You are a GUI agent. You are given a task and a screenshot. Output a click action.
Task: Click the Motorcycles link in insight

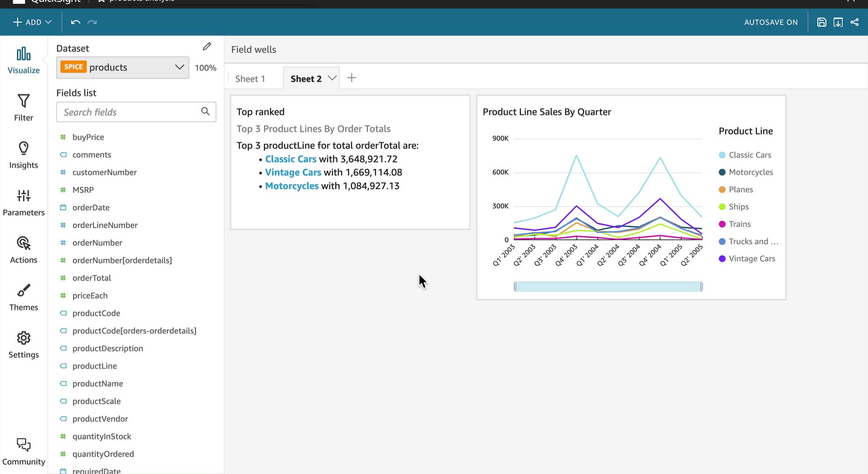292,186
